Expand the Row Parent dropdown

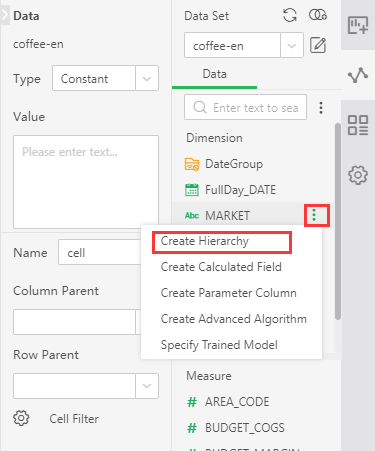click(147, 386)
